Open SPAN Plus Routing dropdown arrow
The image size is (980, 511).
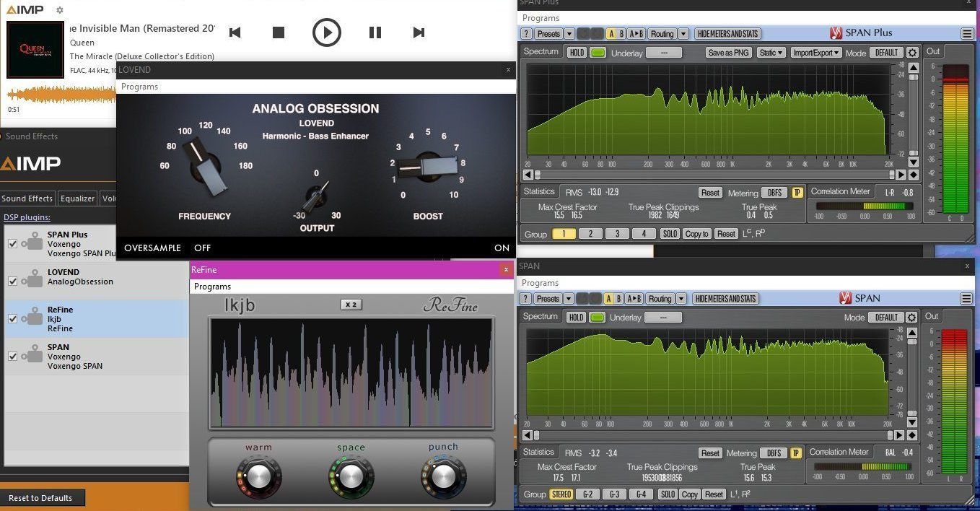(682, 34)
